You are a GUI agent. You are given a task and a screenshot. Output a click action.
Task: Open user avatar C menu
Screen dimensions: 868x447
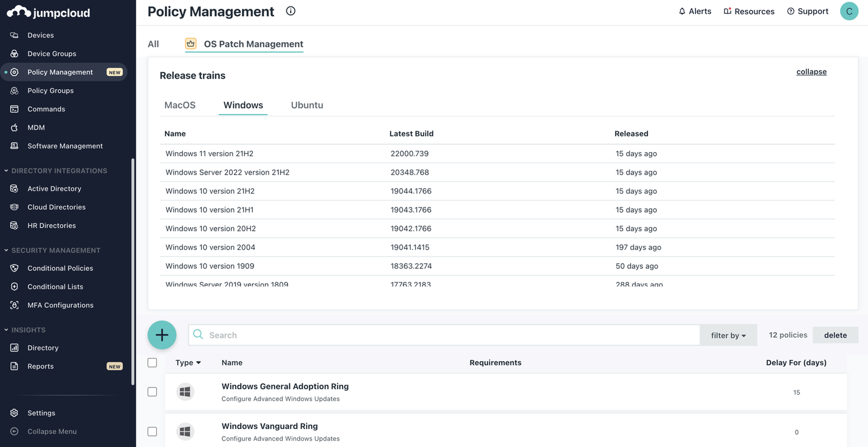[849, 11]
